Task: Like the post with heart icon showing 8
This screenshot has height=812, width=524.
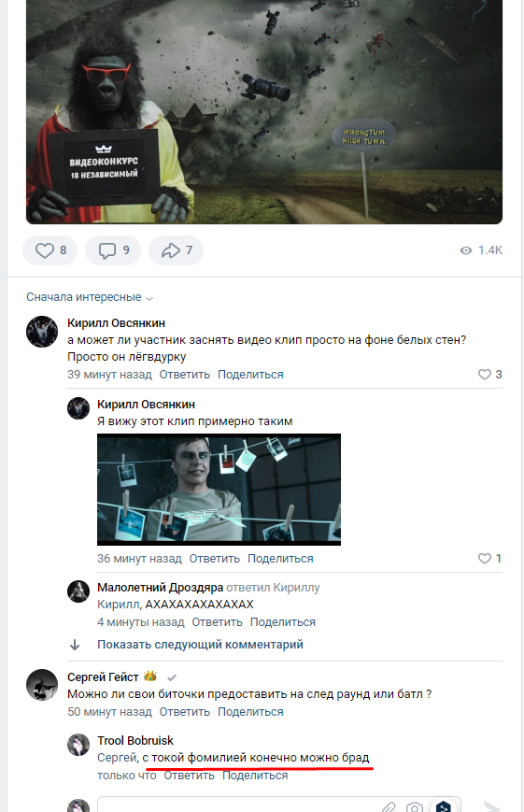Action: click(50, 250)
